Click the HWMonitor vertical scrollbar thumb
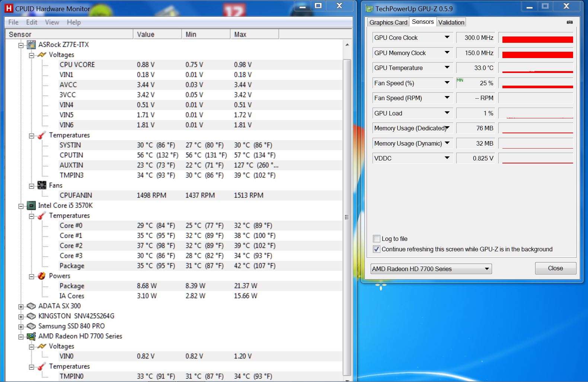 346,217
